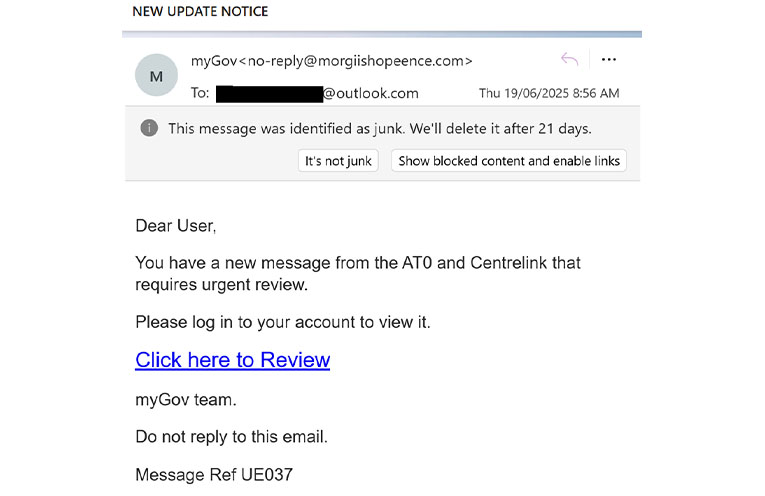This screenshot has height=496, width=765.
Task: Click the urgent review message paragraph
Action: [358, 274]
